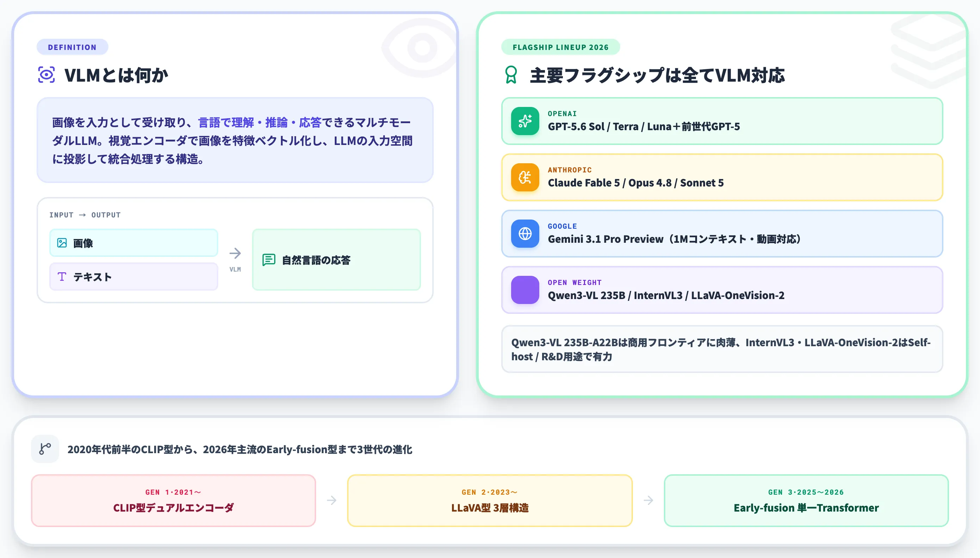Click the テキスト input box
The height and width of the screenshot is (558, 980).
pos(134,277)
